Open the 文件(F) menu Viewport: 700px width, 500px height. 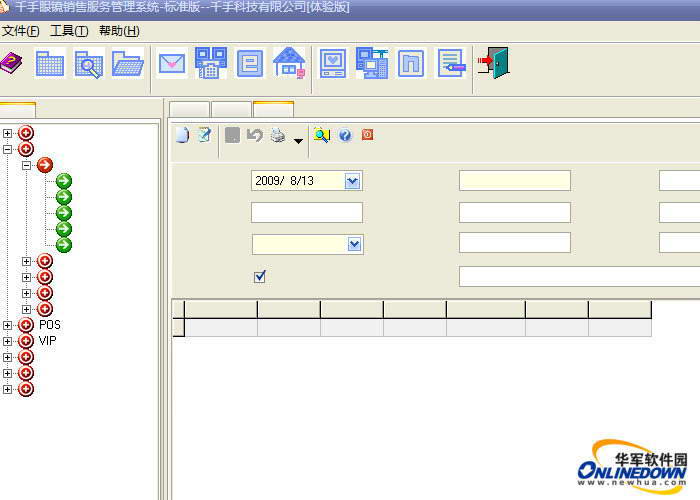(21, 31)
